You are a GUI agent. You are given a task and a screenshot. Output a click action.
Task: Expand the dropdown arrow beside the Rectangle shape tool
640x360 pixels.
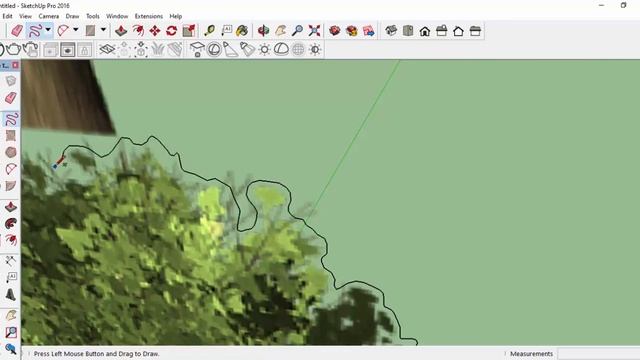(x=103, y=30)
